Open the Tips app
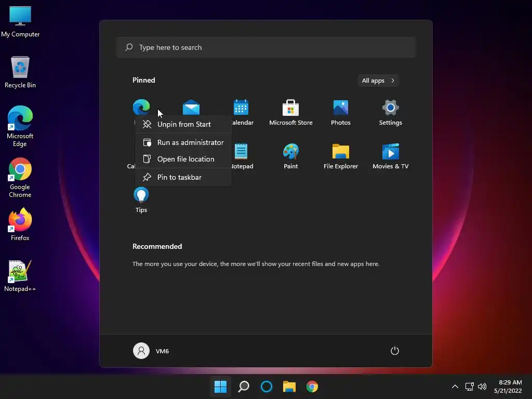Viewport: 532px width, 399px height. [x=141, y=200]
